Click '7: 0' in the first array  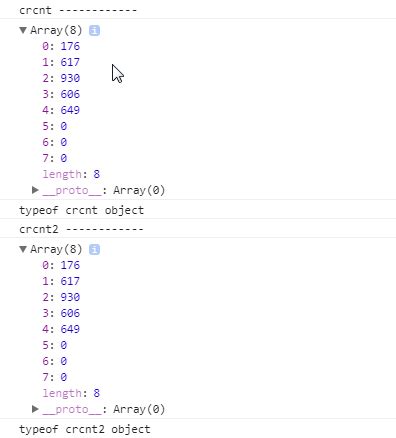55,158
